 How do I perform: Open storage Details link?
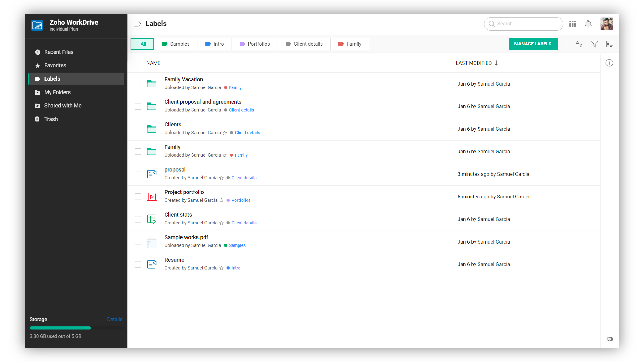114,319
